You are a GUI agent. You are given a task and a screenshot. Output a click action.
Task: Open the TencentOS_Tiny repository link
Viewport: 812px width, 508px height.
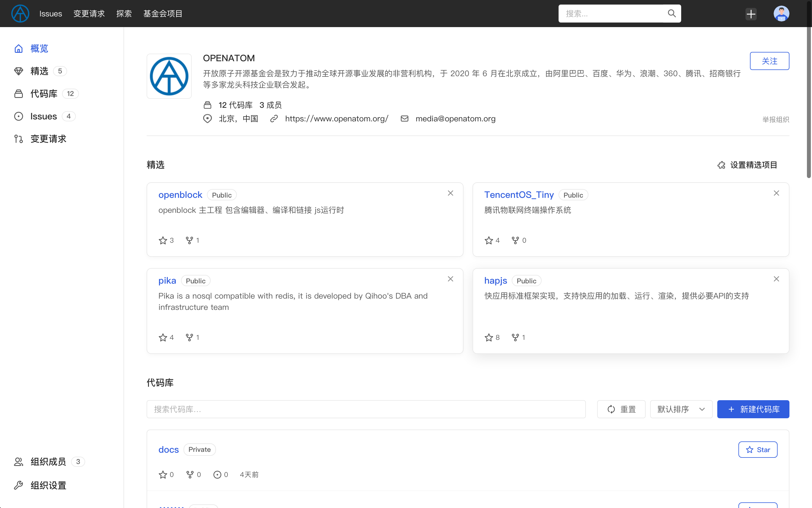pos(519,195)
